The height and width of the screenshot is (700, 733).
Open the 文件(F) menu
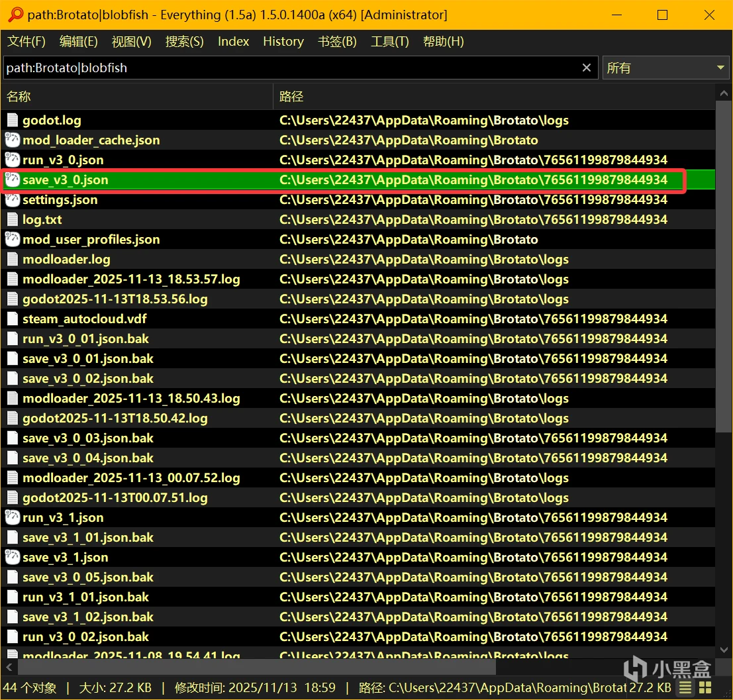26,42
